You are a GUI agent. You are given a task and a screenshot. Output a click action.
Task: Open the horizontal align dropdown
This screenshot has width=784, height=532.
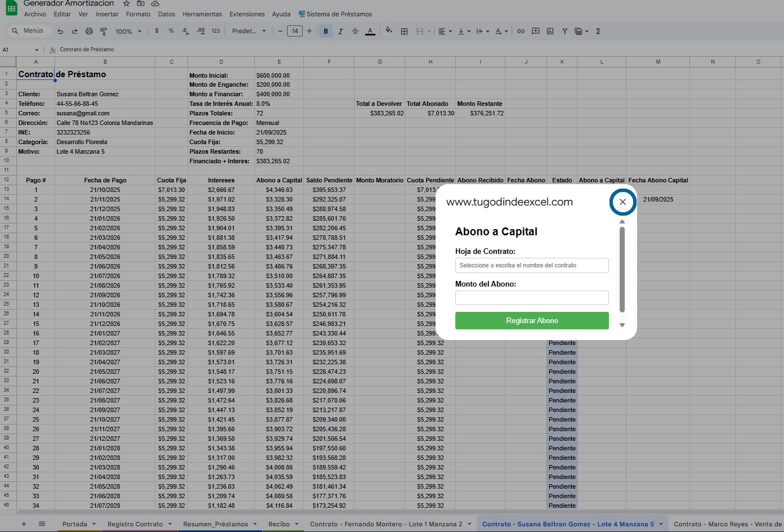[x=445, y=31]
